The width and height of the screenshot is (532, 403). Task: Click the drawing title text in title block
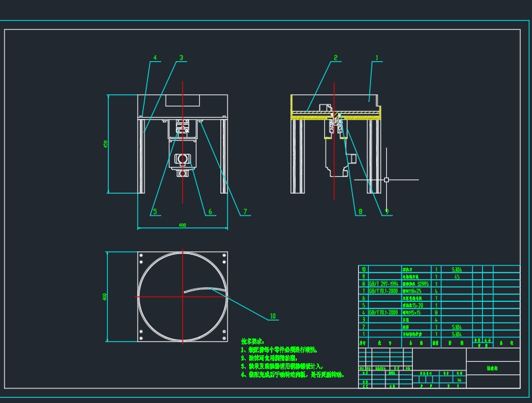[x=492, y=368]
